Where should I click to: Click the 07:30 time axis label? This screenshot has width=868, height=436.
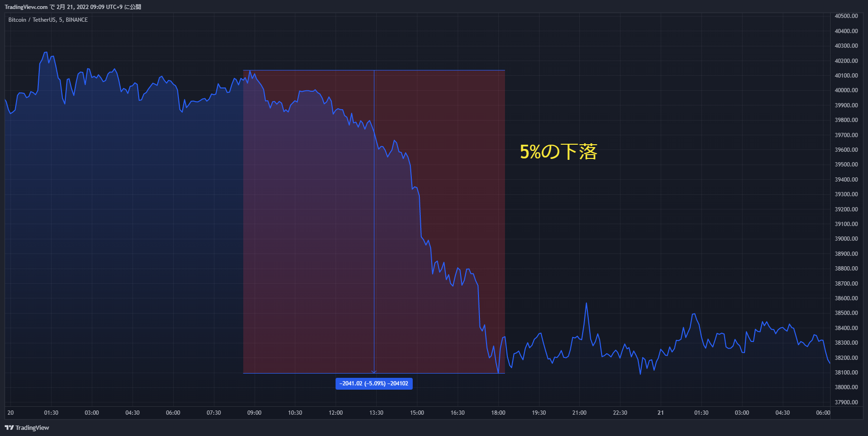coord(213,413)
